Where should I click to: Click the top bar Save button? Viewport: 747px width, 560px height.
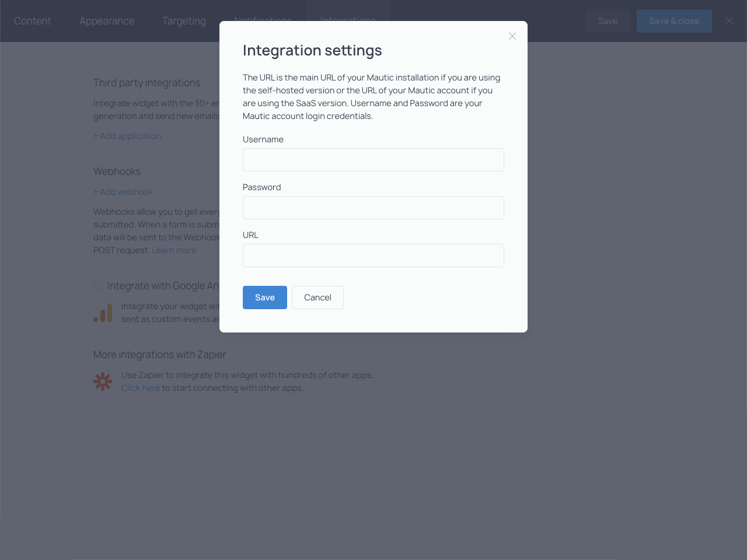click(x=608, y=21)
